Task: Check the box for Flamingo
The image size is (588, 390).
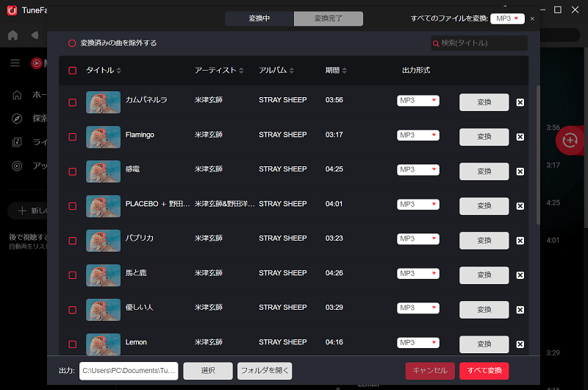Action: click(72, 137)
